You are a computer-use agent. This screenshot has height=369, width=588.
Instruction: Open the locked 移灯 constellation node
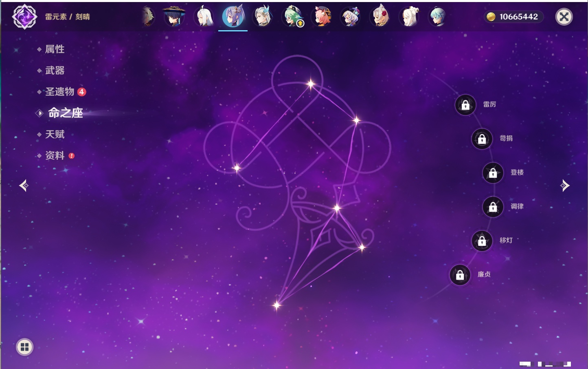pos(482,241)
